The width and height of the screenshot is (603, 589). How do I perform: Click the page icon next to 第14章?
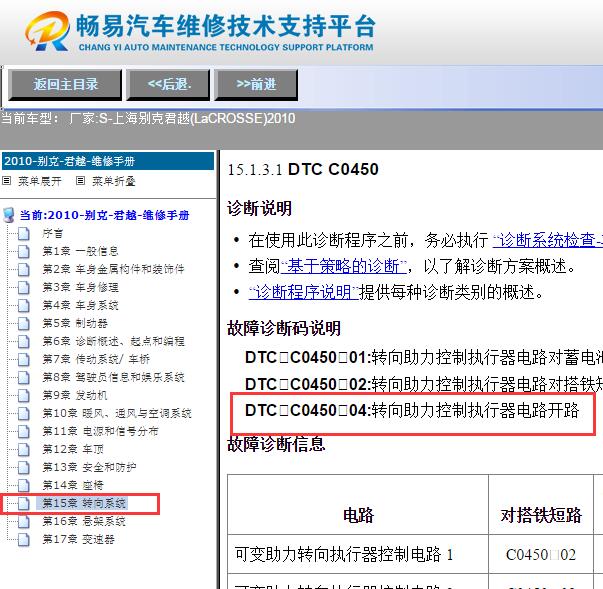(24, 485)
